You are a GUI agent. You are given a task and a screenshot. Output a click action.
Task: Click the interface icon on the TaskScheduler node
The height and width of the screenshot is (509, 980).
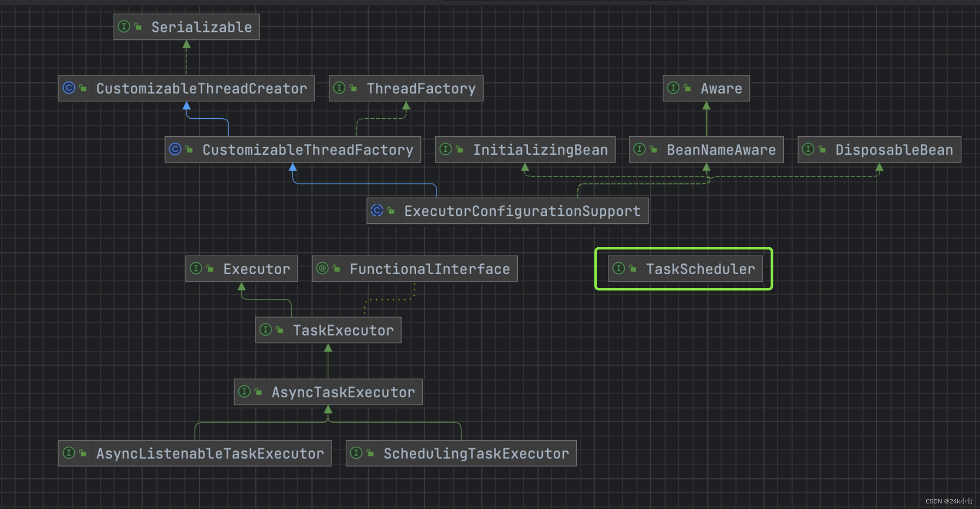618,269
